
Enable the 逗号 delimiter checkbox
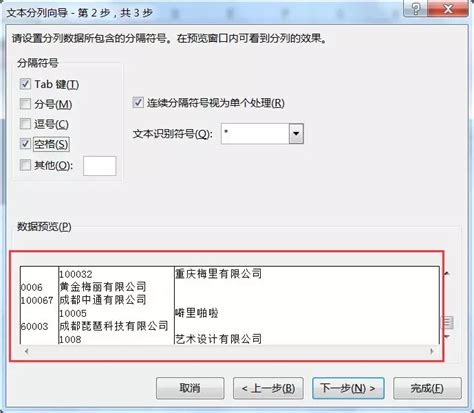pos(25,124)
